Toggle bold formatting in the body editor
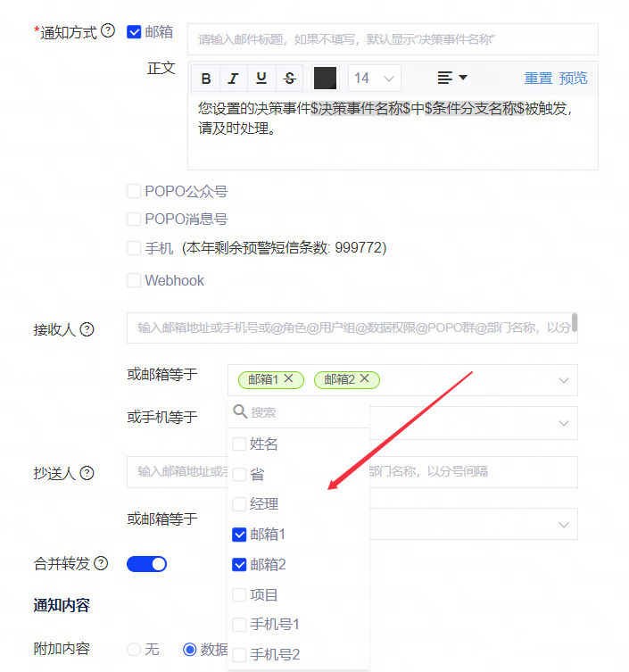Image resolution: width=629 pixels, height=672 pixels. tap(206, 78)
